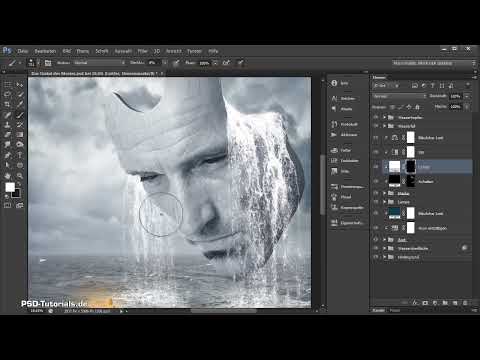
Task: Lock layer position in Layers panel
Action: [409, 107]
